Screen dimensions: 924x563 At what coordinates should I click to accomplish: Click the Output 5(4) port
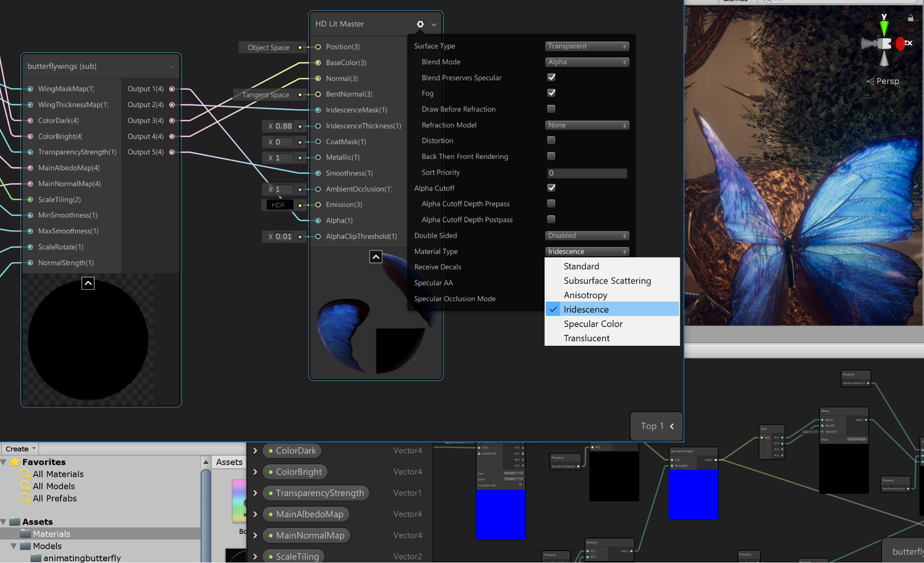[x=172, y=152]
